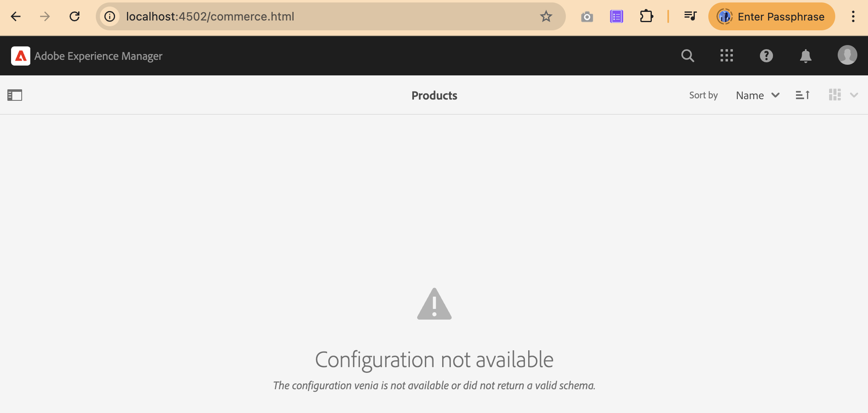Open browser extensions puzzle icon
The image size is (868, 413).
coord(646,16)
